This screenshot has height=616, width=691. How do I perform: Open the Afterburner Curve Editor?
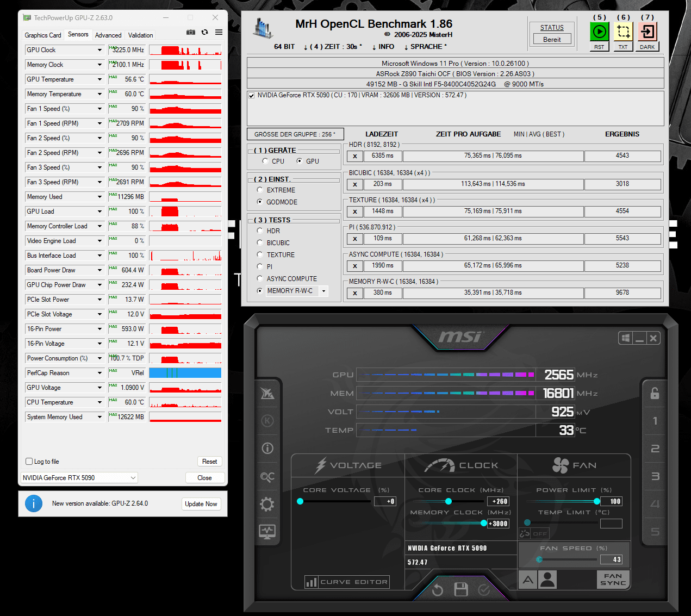(347, 582)
